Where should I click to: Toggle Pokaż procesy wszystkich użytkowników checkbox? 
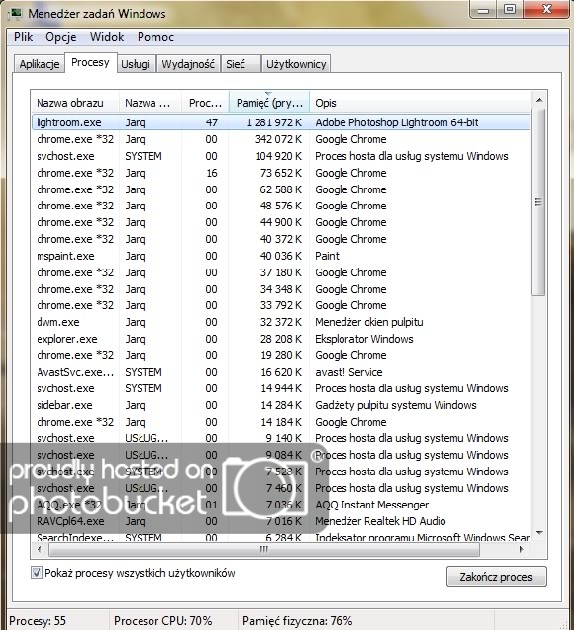coord(37,573)
